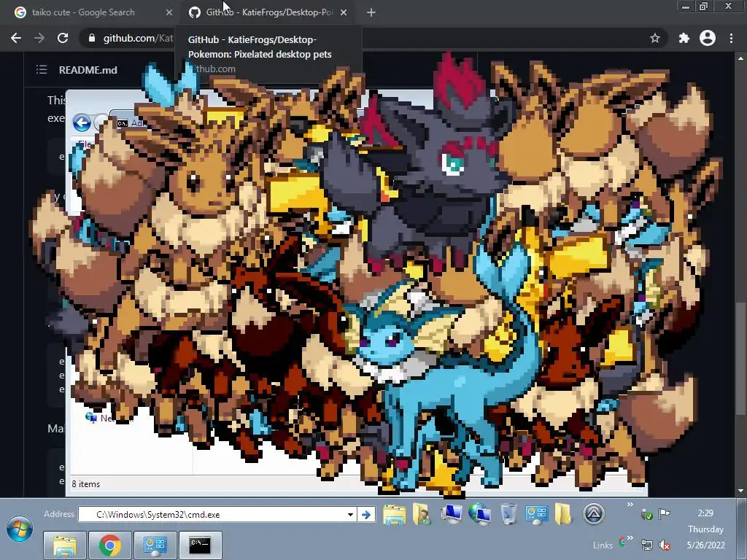This screenshot has height=560, width=747.
Task: Open a new Chrome tab
Action: [x=371, y=12]
